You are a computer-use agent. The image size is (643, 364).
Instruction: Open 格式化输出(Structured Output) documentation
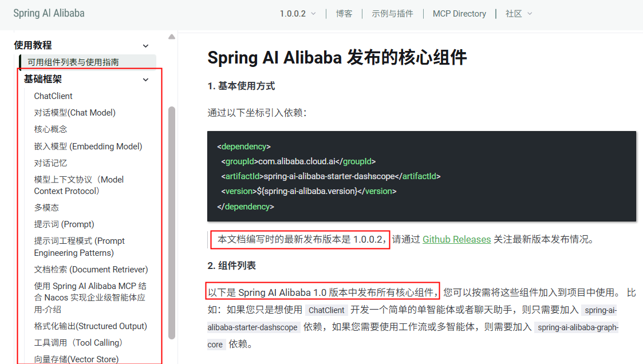click(92, 326)
